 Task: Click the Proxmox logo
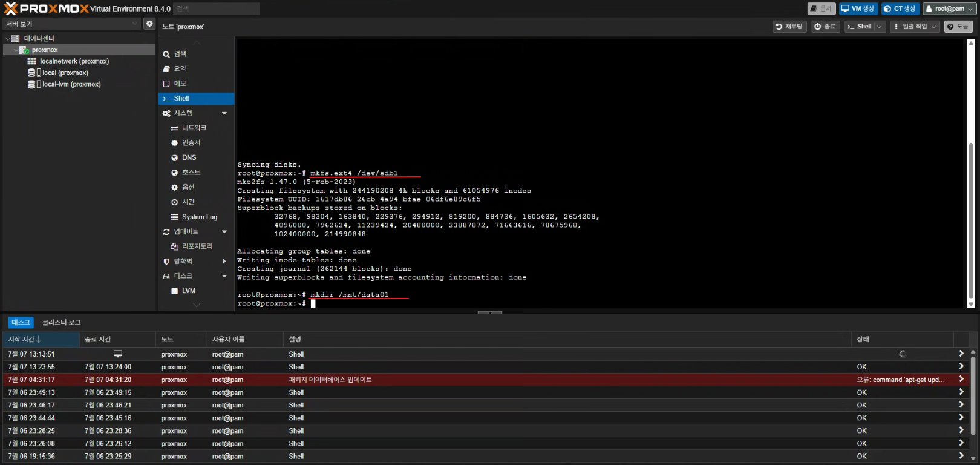point(46,8)
